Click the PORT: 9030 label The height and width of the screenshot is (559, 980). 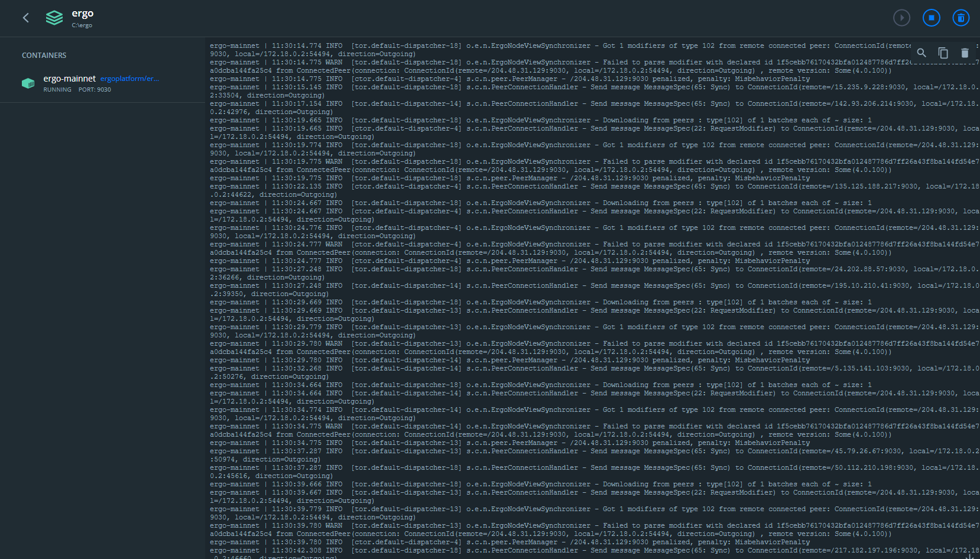coord(95,90)
